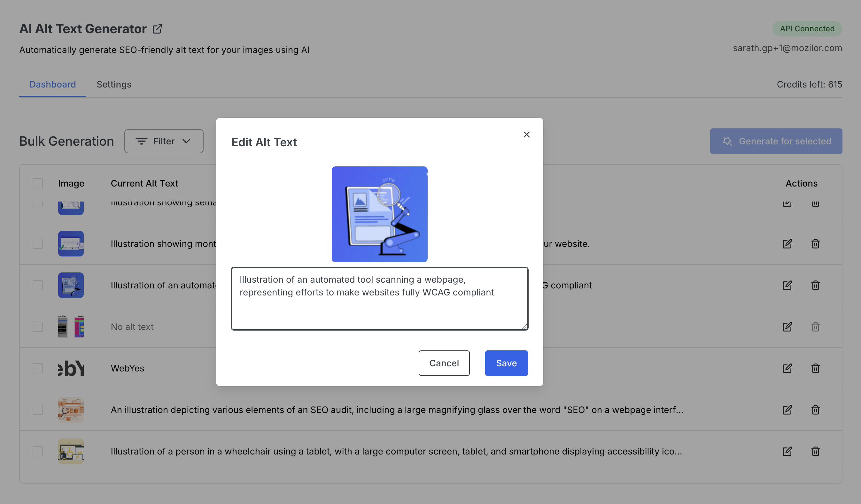Click the 'WebYes' alt text cell
861x504 pixels.
pos(128,368)
